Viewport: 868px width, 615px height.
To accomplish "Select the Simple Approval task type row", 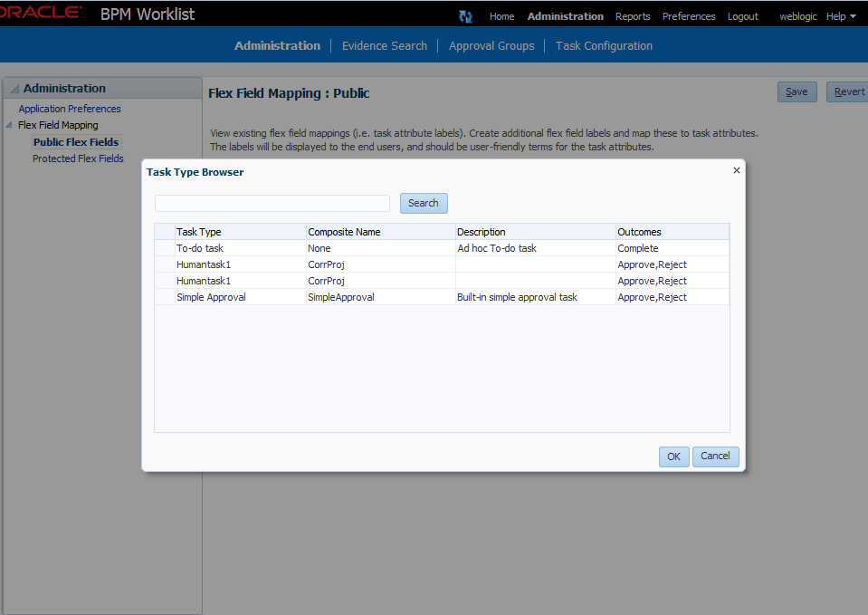I will pos(442,297).
